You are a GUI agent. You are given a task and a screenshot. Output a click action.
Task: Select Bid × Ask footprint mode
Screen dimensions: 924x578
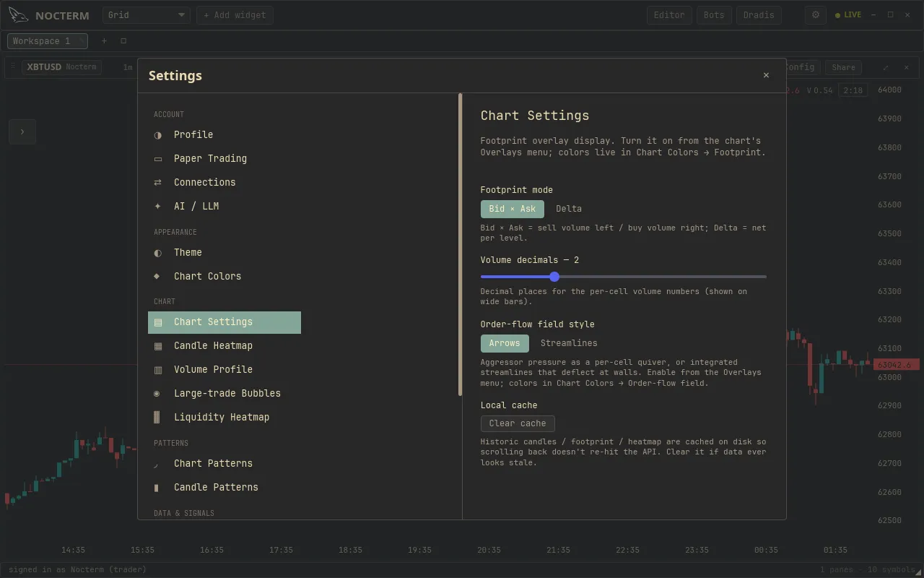tap(513, 209)
